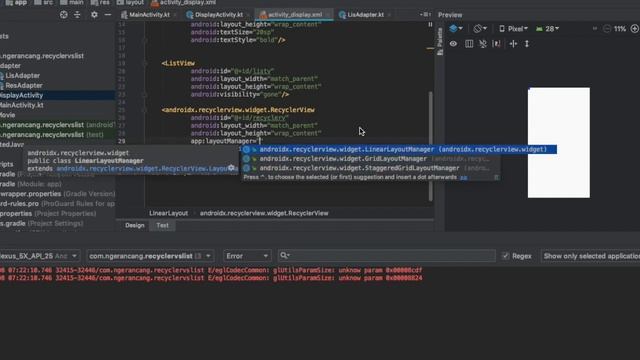Open Show only selected application filter
The height and width of the screenshot is (360, 640).
coord(590,256)
